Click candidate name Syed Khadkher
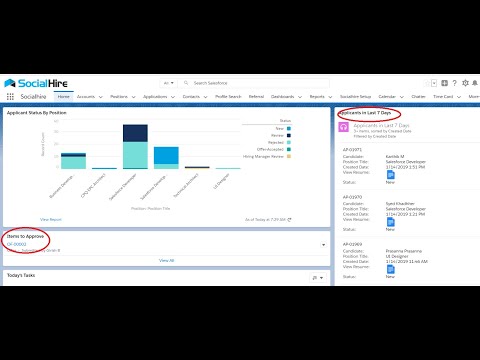Screen dimensions: 480x360 (400, 204)
